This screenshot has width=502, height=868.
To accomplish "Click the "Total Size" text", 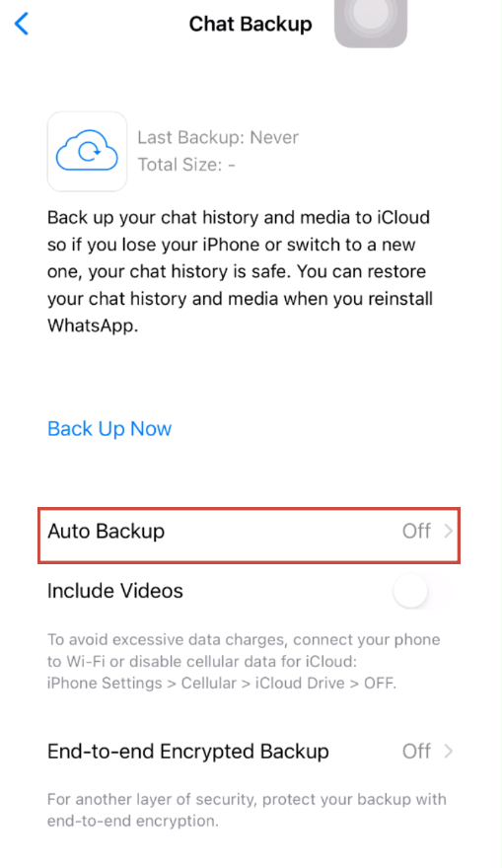I will pyautogui.click(x=186, y=165).
